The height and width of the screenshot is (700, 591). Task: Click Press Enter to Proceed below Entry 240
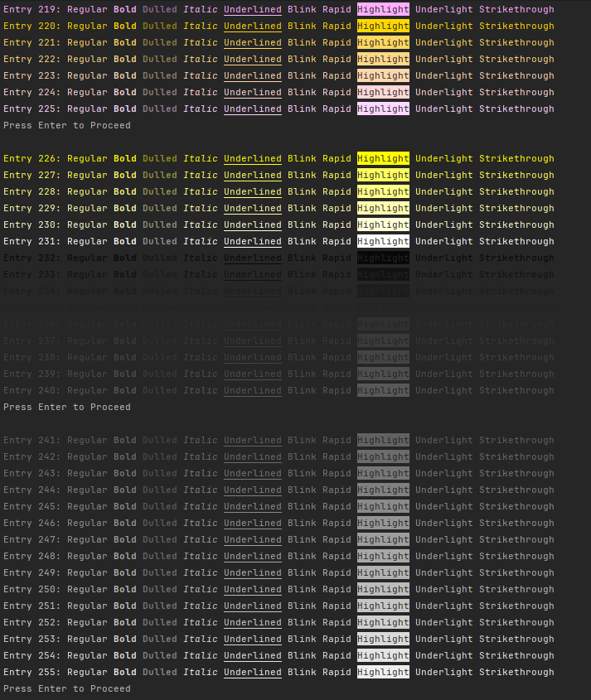click(67, 407)
